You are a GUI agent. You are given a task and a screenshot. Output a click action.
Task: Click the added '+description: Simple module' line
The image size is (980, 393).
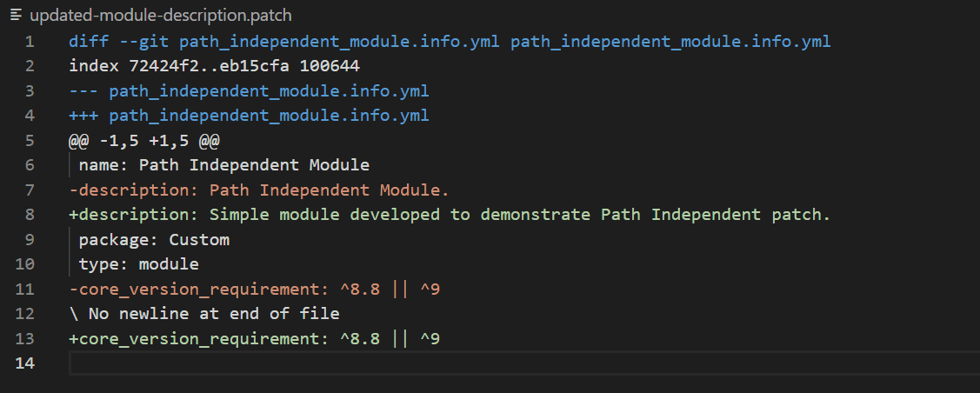[449, 215]
